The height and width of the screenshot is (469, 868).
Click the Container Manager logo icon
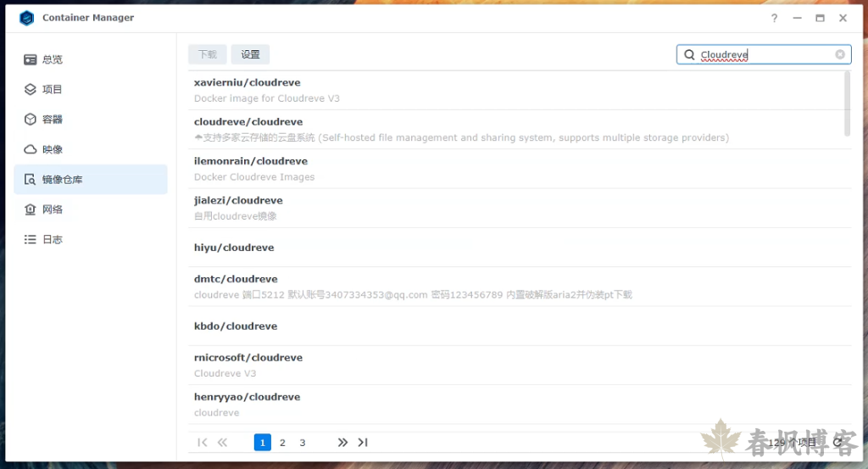tap(26, 18)
